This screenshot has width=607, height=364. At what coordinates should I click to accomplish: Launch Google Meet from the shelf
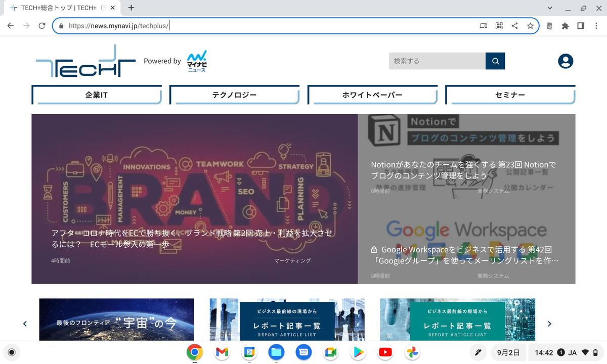point(331,352)
